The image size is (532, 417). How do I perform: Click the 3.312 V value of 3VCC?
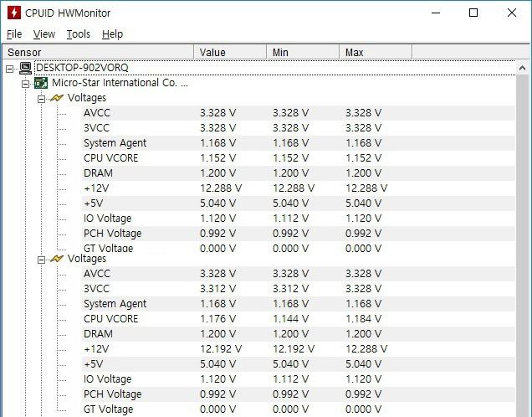click(x=217, y=289)
